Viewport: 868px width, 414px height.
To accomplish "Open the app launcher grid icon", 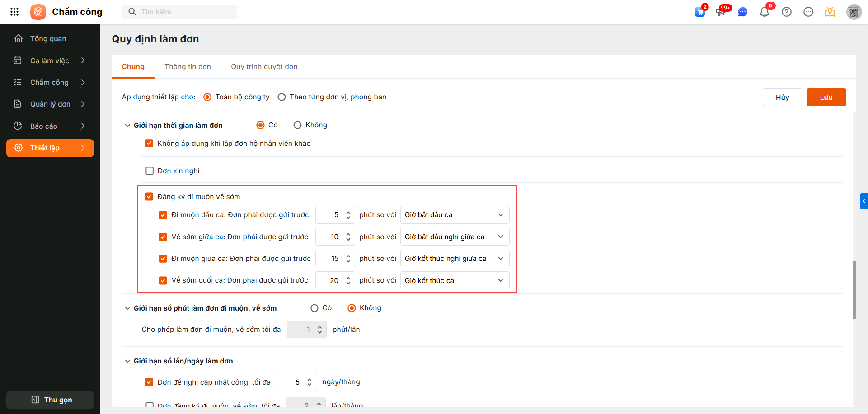I will click(x=14, y=12).
